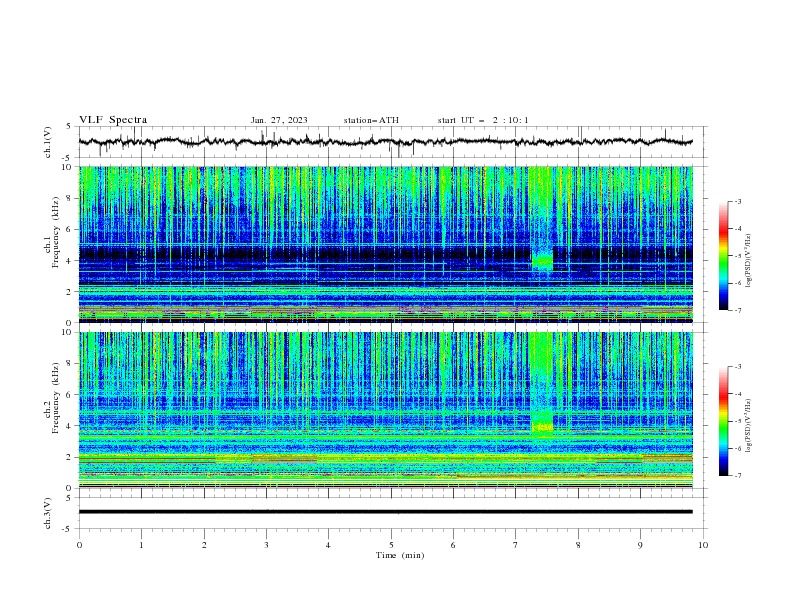The image size is (792, 612).
Task: Click the ch.2 "Frequency (kHz)" axis label
Action: (x=56, y=398)
